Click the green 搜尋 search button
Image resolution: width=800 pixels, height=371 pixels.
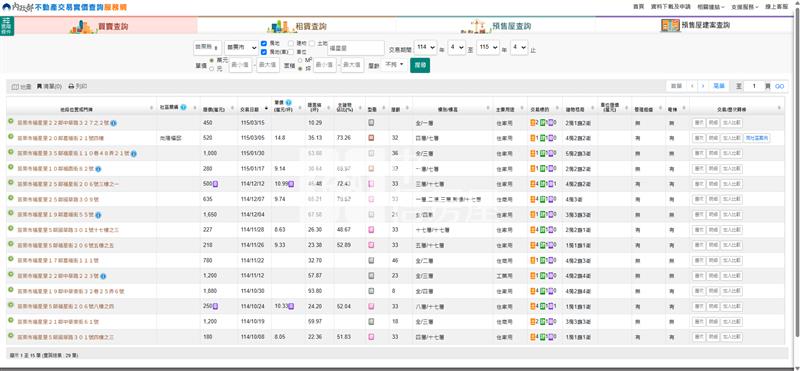coord(419,65)
